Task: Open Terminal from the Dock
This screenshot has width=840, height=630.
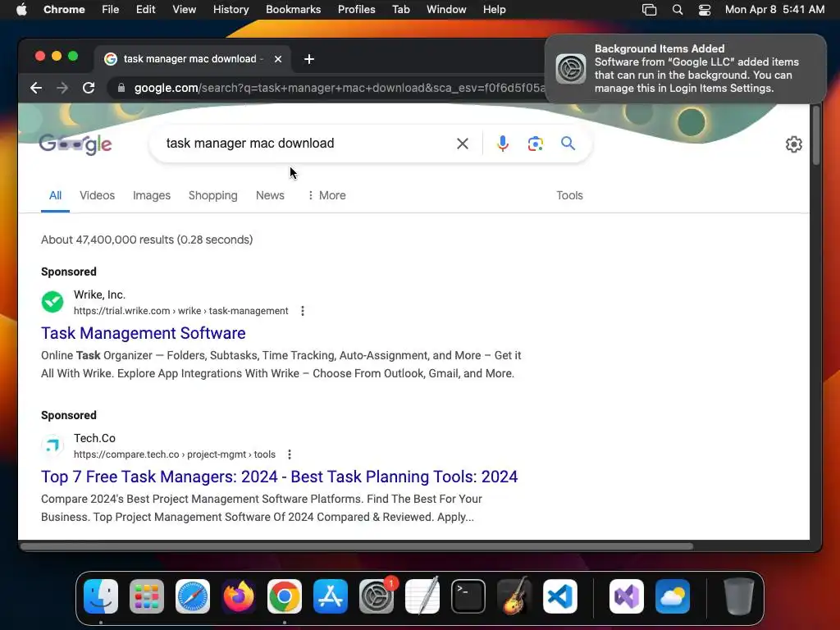Action: 468,596
